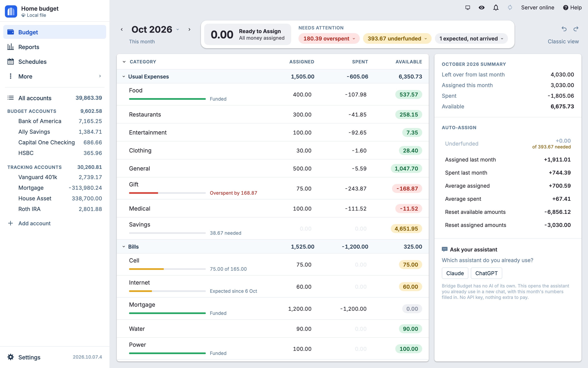This screenshot has height=368, width=588.
Task: Collapse the Usual Expenses group
Action: 124,76
